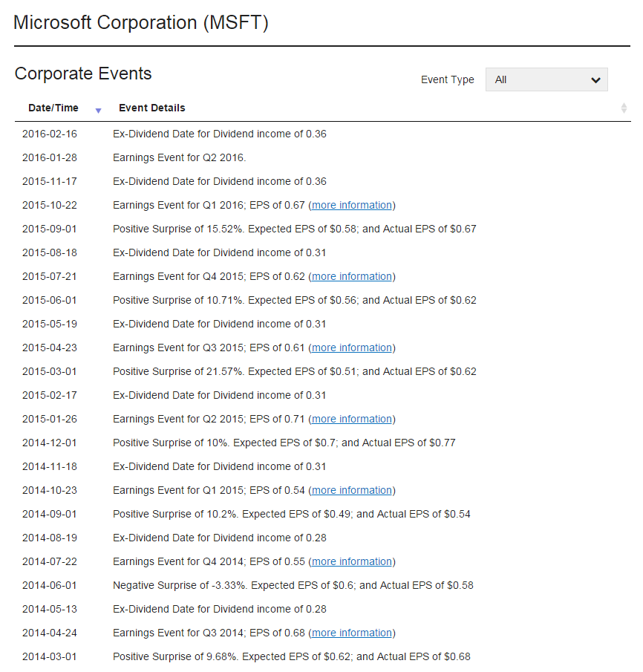
Task: Open the Event Type dropdown
Action: point(546,79)
